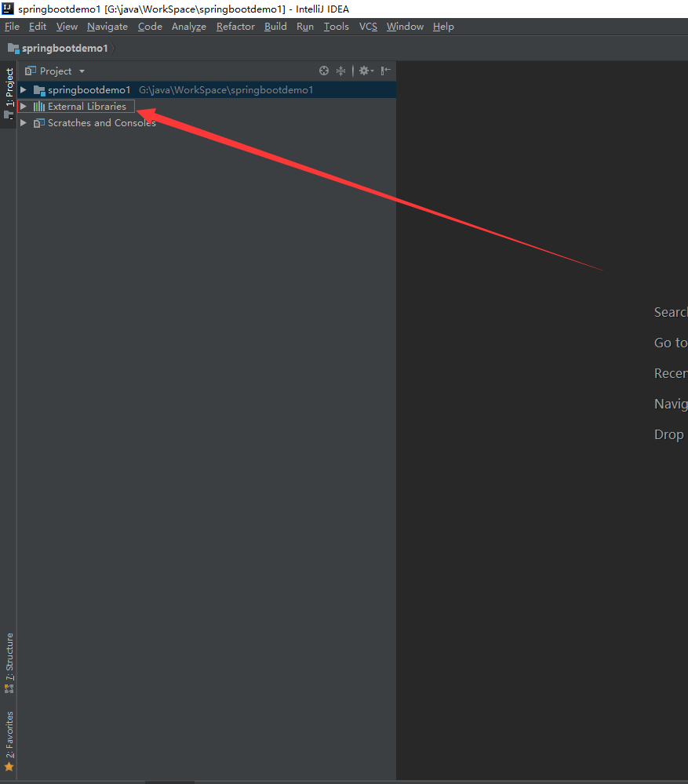Click the Scratches and Consoles icon
This screenshot has height=784, width=688.
[x=39, y=123]
